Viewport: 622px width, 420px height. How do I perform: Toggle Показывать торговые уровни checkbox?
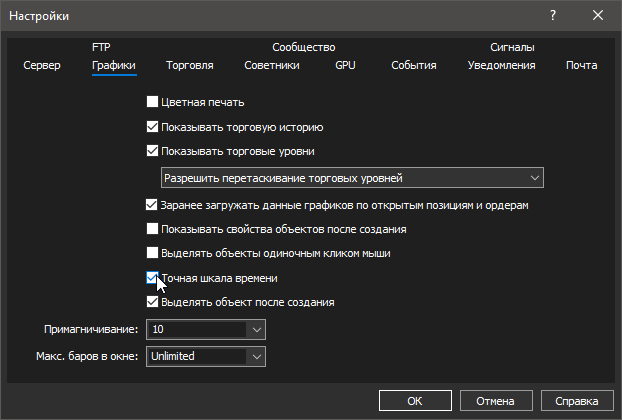point(153,152)
